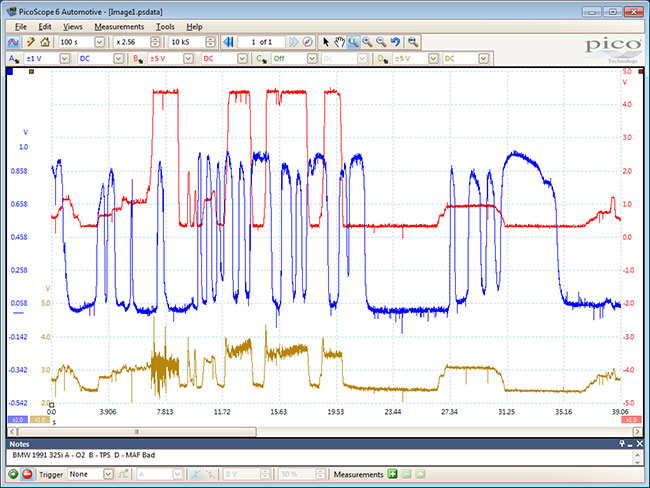
Task: Open the File menu
Action: coord(21,27)
